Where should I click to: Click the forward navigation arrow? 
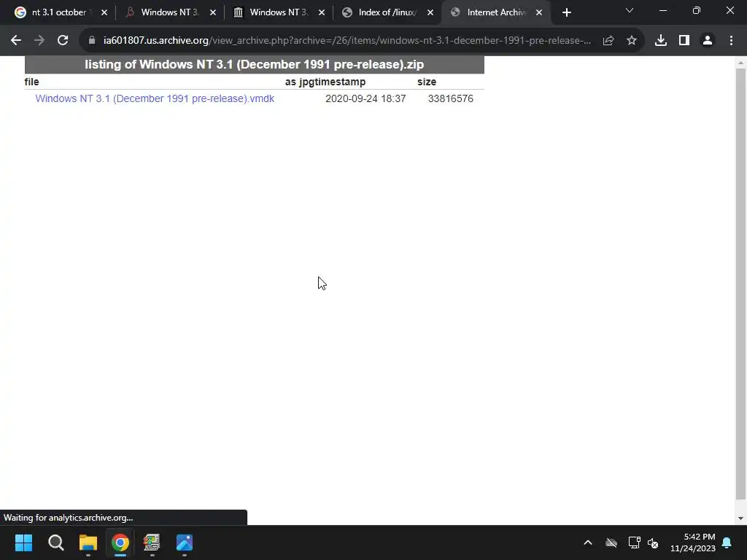coord(39,41)
